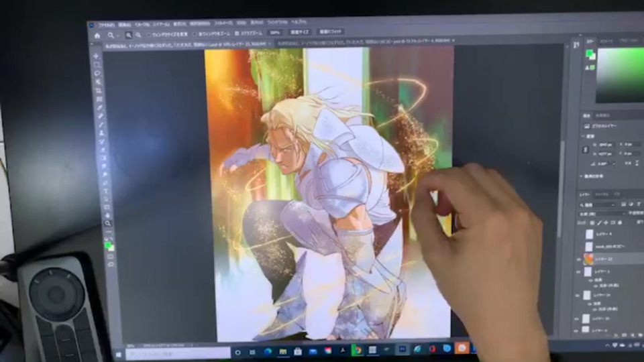Close the first document tab
This screenshot has height=362, width=644.
pos(270,43)
